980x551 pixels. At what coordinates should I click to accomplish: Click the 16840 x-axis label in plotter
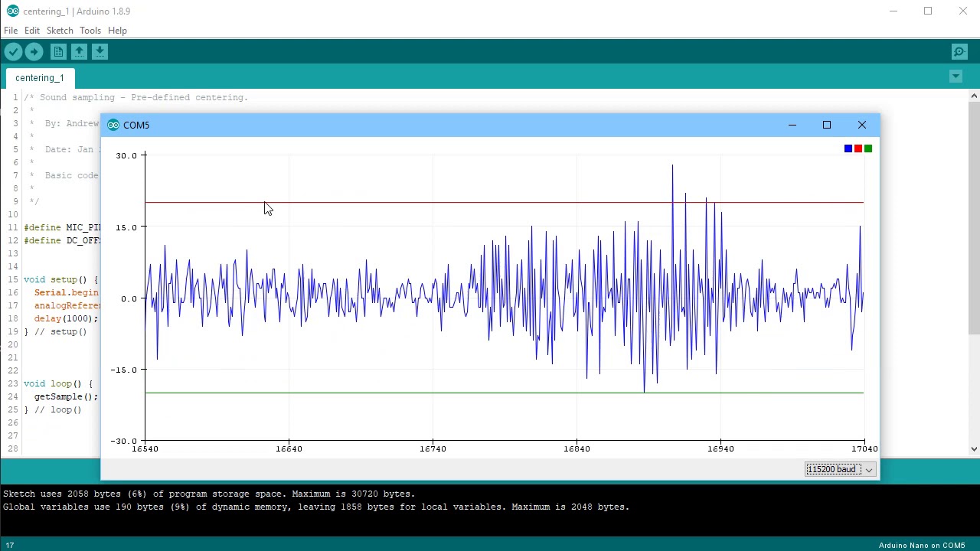pos(577,449)
